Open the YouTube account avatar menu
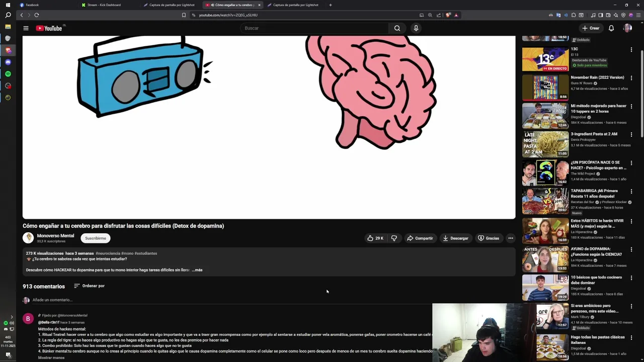The image size is (644, 362). click(627, 28)
